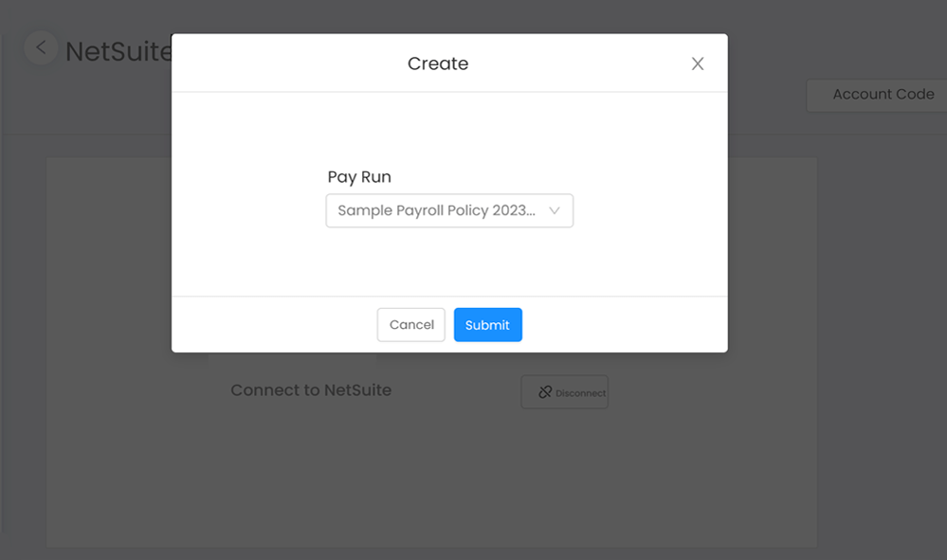Image resolution: width=947 pixels, height=560 pixels.
Task: Click the dialog header left of Create
Action: (x=290, y=63)
